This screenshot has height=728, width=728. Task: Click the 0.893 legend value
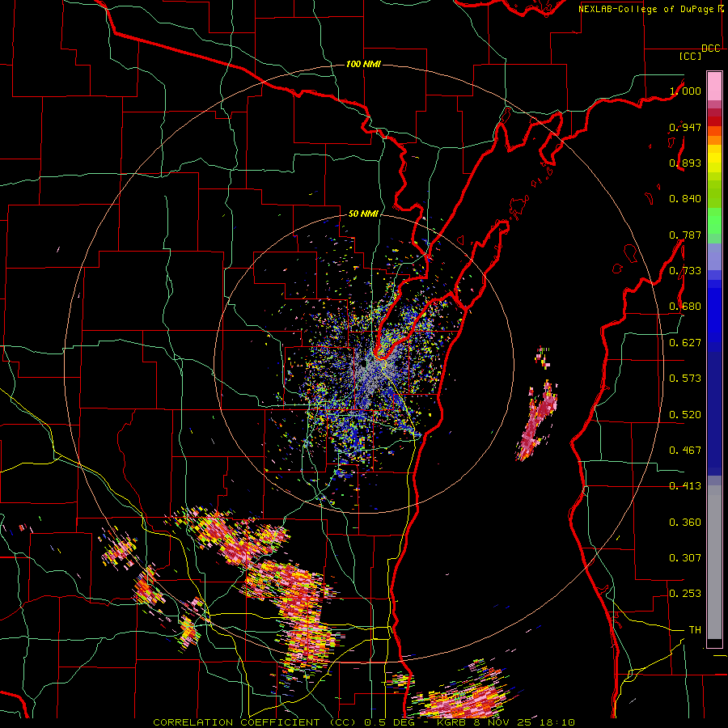pos(685,163)
